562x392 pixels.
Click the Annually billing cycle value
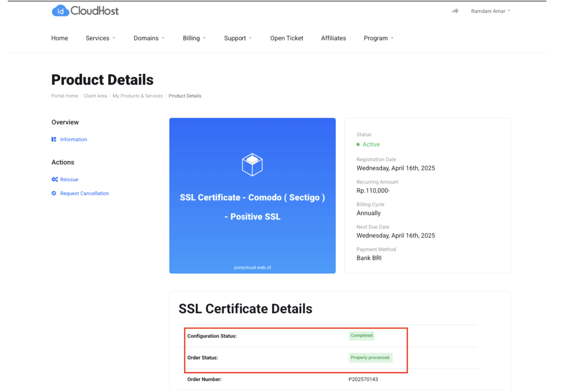[x=368, y=213]
